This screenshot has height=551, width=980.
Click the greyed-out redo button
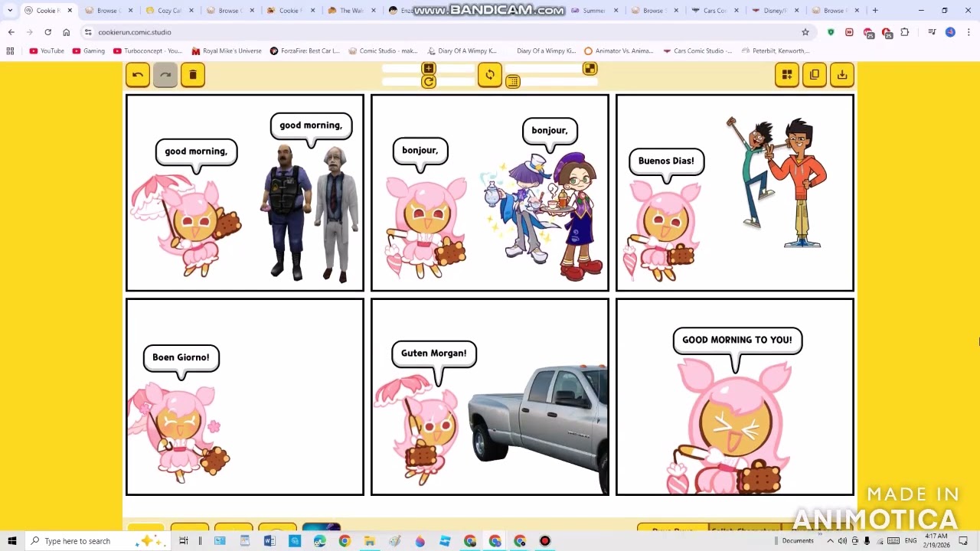pos(165,74)
